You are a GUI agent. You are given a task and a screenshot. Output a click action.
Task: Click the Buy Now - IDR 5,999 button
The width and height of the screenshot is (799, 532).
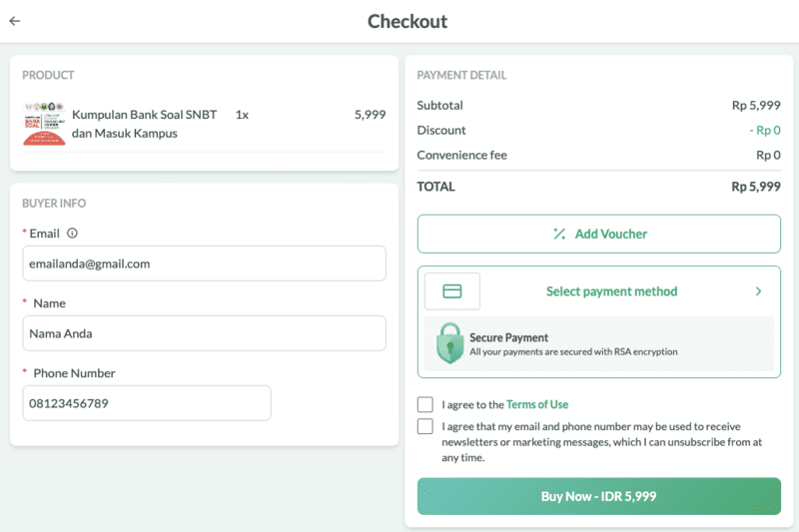pyautogui.click(x=598, y=496)
